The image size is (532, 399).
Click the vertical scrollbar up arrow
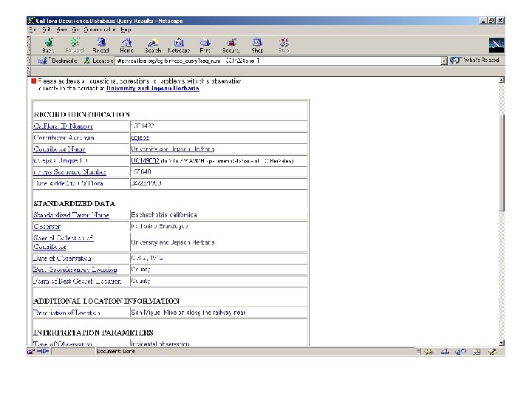pos(502,80)
